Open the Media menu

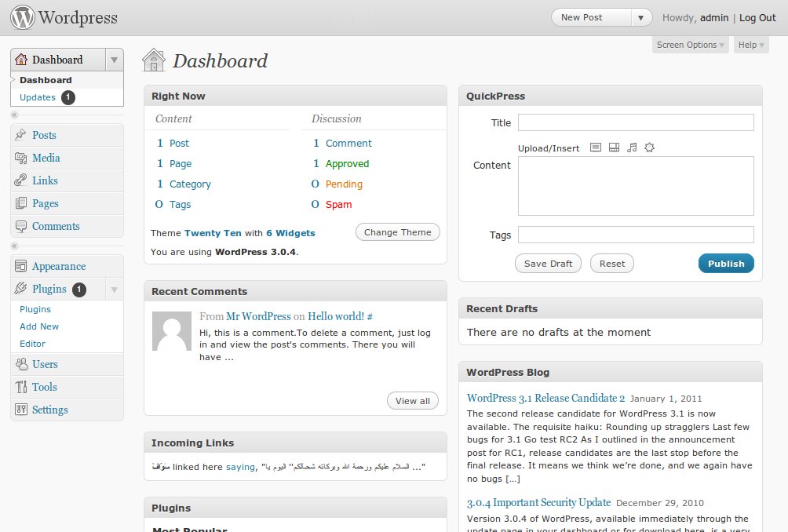click(46, 158)
